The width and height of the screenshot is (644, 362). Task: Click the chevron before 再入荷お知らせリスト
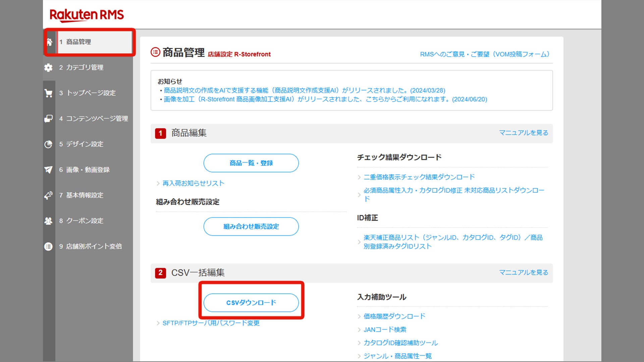pos(158,183)
